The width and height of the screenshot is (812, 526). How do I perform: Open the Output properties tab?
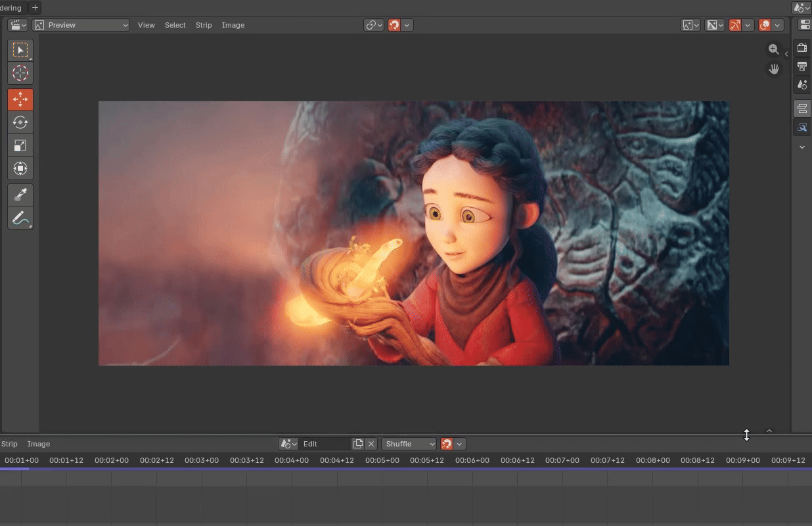pos(802,66)
